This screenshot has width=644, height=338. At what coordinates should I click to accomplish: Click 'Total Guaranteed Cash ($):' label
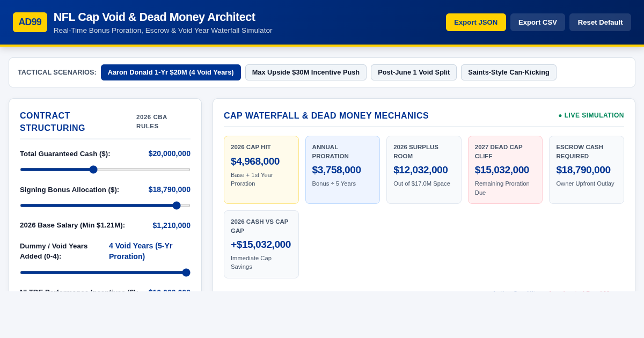(65, 154)
